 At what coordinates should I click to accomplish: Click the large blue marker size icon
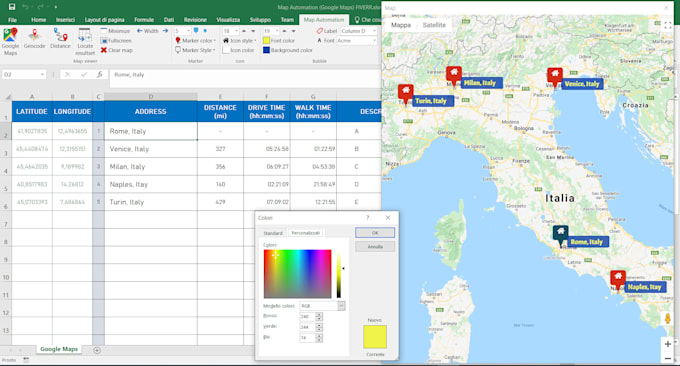point(196,31)
